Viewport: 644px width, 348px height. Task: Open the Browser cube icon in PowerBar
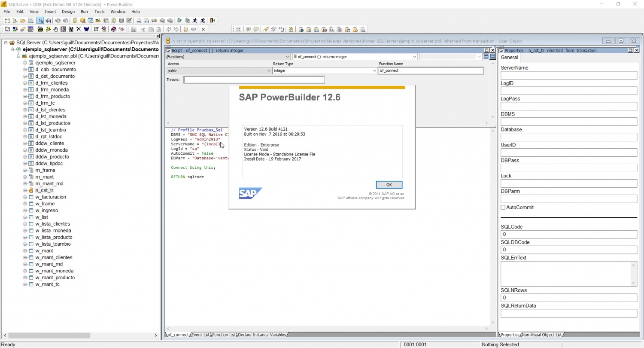tap(83, 21)
